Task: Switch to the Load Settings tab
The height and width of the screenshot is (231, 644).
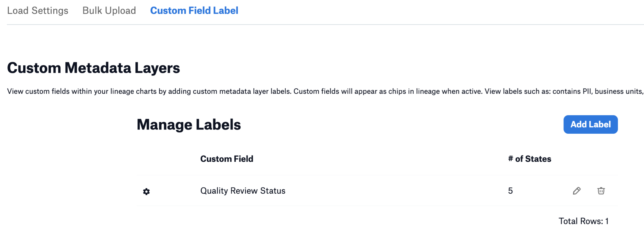Action: pos(38,10)
